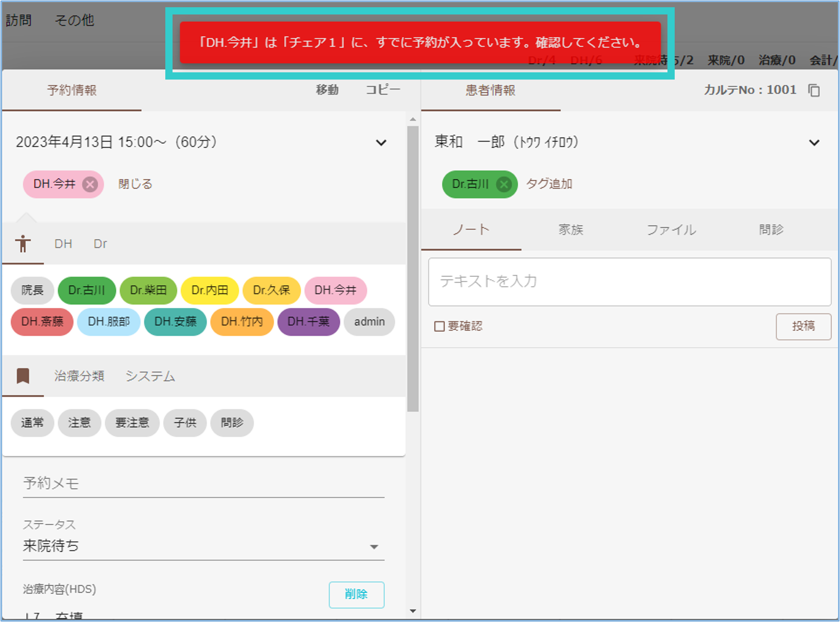Choose the purple DH.千葉 staff tag
This screenshot has width=840, height=622.
coord(308,321)
